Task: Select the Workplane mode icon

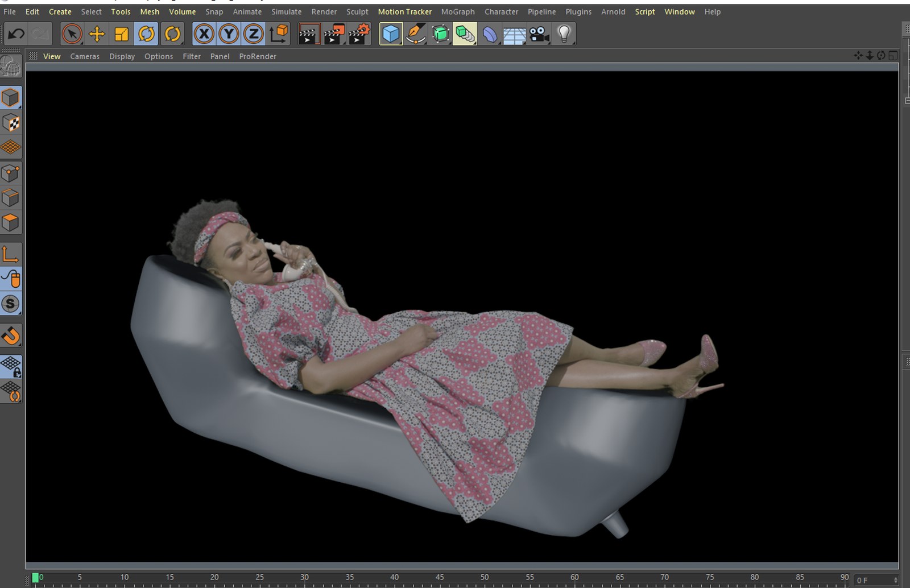Action: click(11, 147)
